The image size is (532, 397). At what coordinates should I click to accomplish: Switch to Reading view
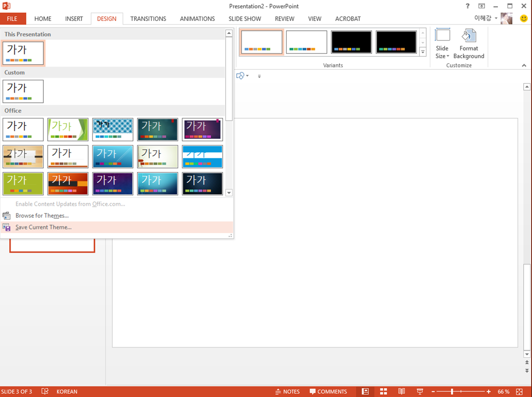401,391
